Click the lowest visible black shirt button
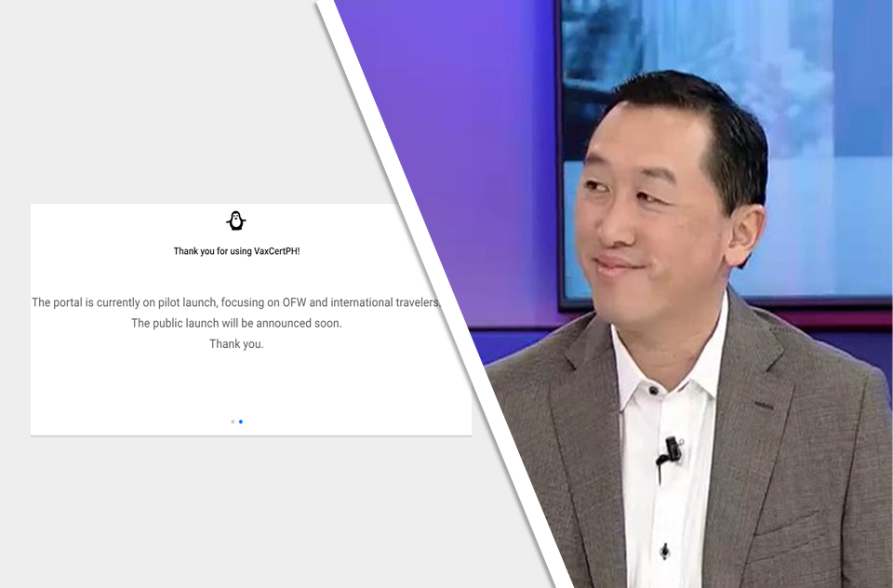The image size is (893, 588). (664, 552)
